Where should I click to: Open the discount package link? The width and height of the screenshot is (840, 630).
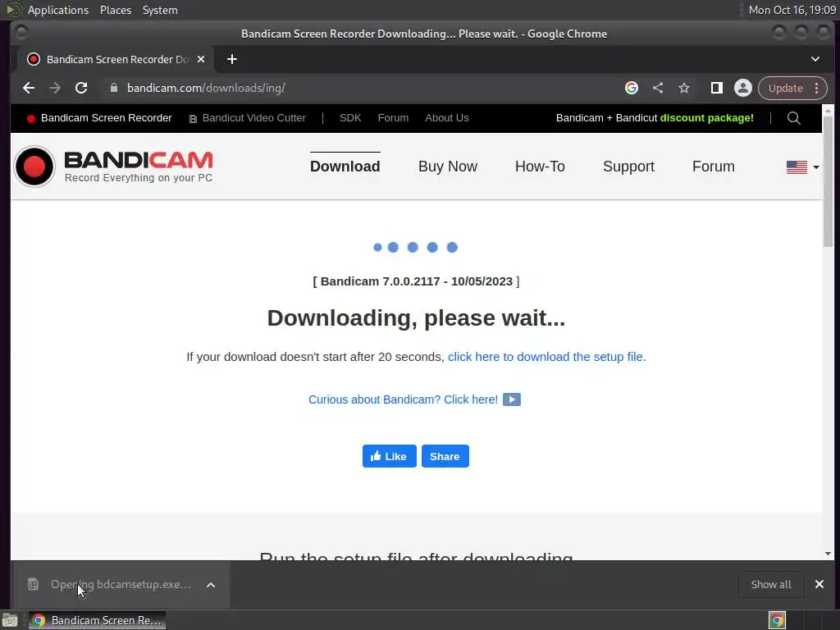click(x=655, y=118)
